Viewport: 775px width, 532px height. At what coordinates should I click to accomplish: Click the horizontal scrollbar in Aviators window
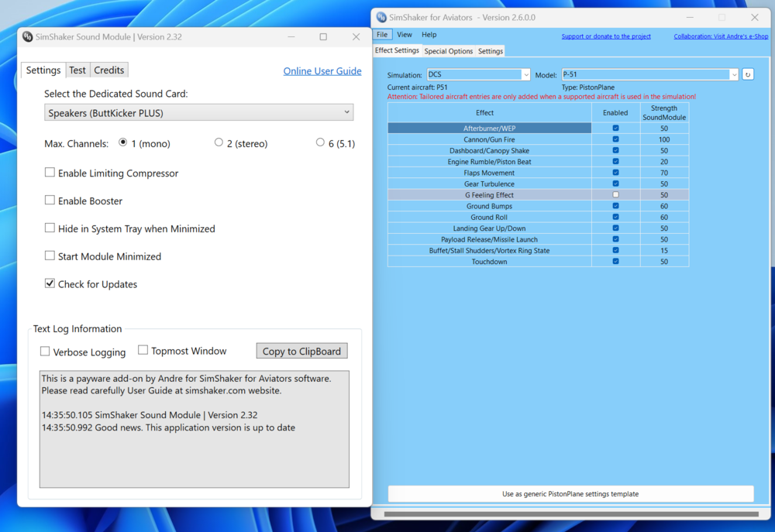click(571, 514)
